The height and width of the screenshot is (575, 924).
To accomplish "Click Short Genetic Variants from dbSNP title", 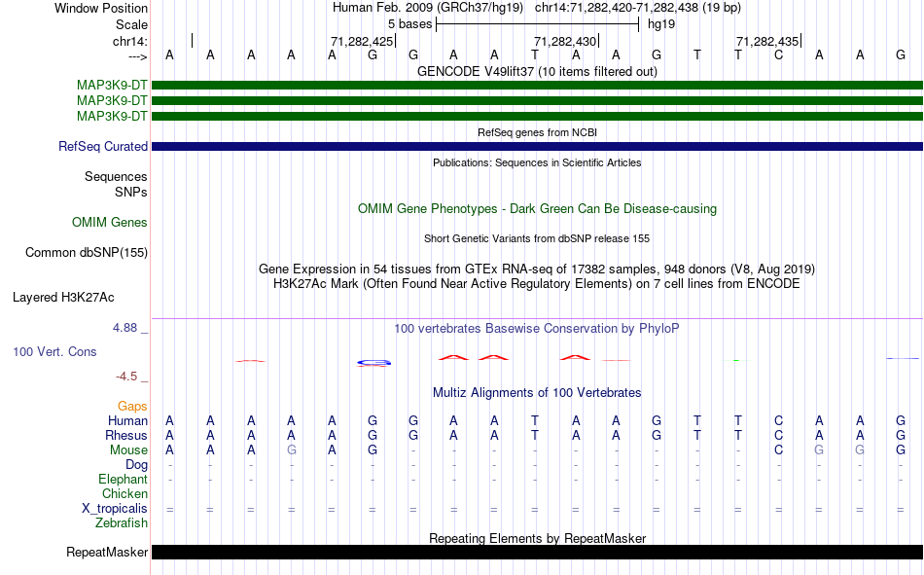I will [537, 238].
